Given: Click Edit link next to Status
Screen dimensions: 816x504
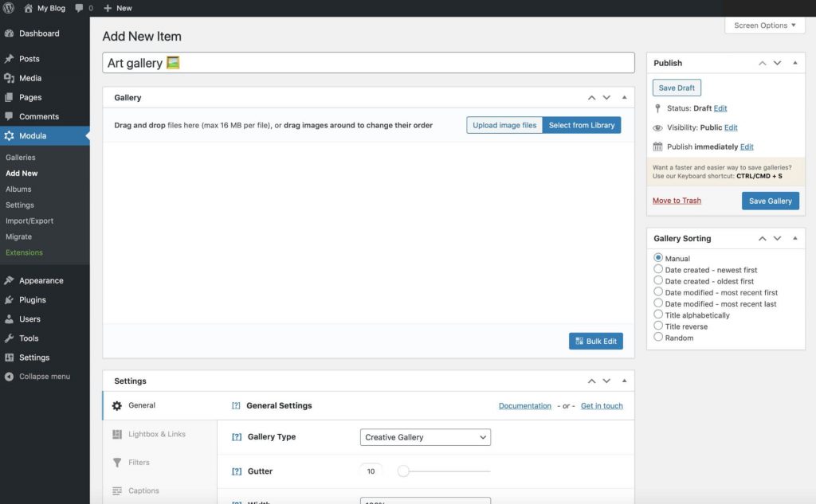Looking at the screenshot, I should tap(720, 108).
